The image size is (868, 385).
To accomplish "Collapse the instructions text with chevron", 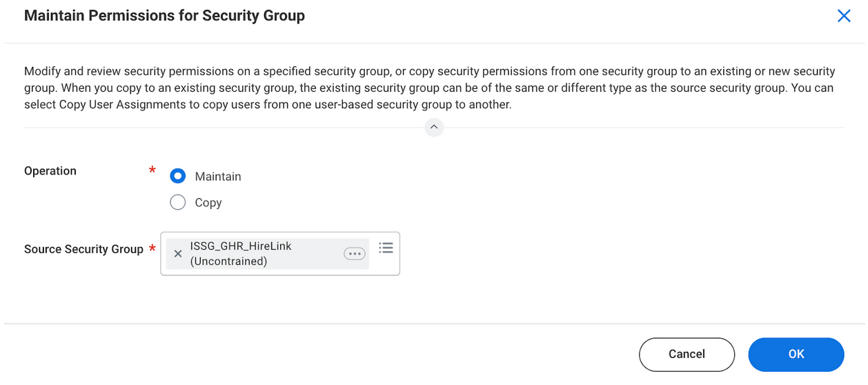I will pos(433,127).
